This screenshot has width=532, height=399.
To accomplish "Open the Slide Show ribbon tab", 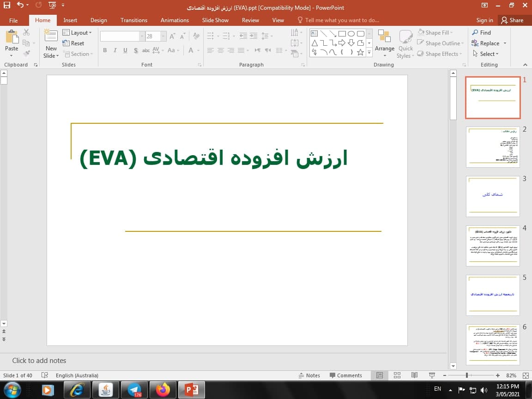I will click(215, 20).
